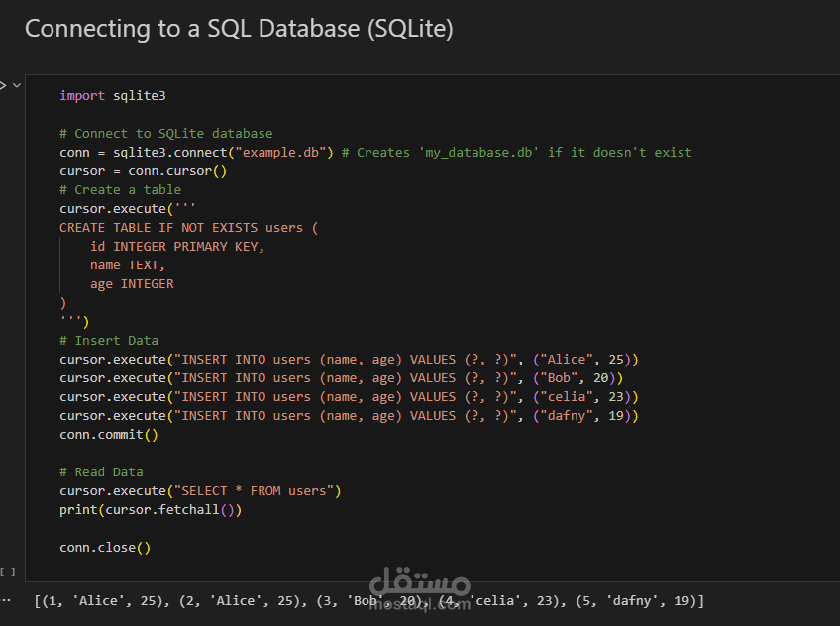The width and height of the screenshot is (840, 626).
Task: Click the 'conn.close()' line
Action: pyautogui.click(x=105, y=548)
